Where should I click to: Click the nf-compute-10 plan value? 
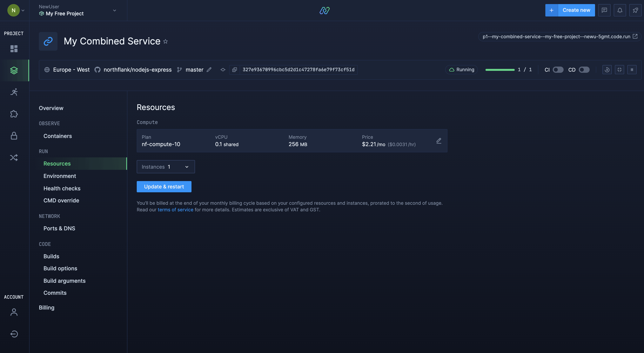click(161, 144)
